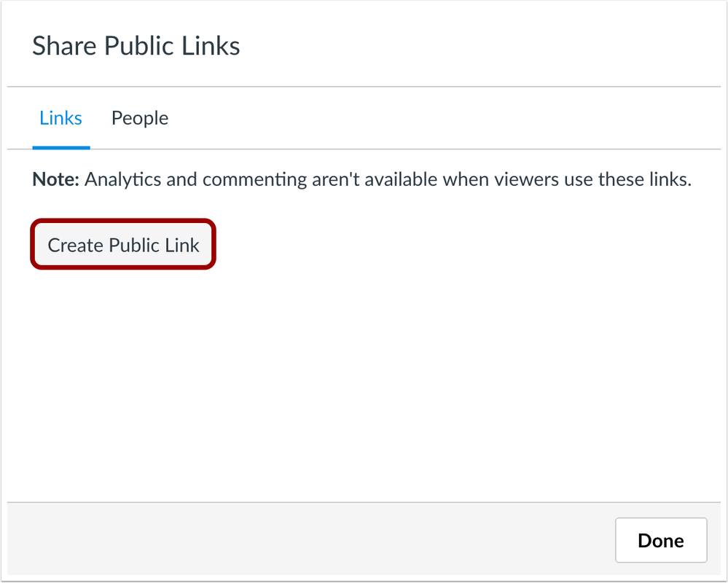
Task: Click the "Share Public Links" dialog title
Action: tap(136, 47)
